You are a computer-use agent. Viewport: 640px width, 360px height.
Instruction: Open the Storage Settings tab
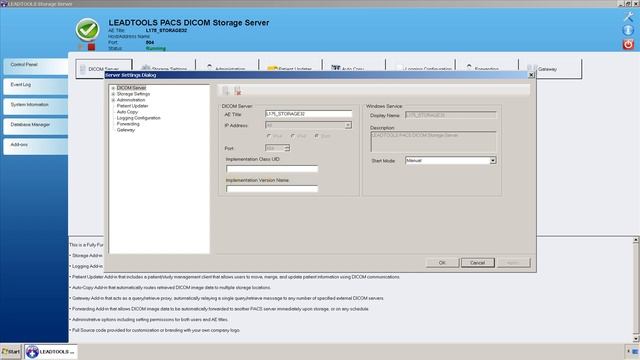coord(164,65)
